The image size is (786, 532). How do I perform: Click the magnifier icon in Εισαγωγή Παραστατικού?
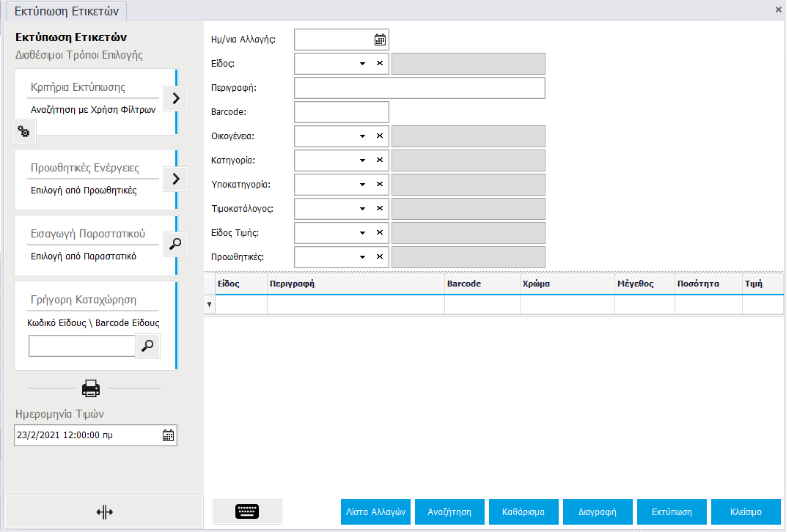tap(175, 245)
